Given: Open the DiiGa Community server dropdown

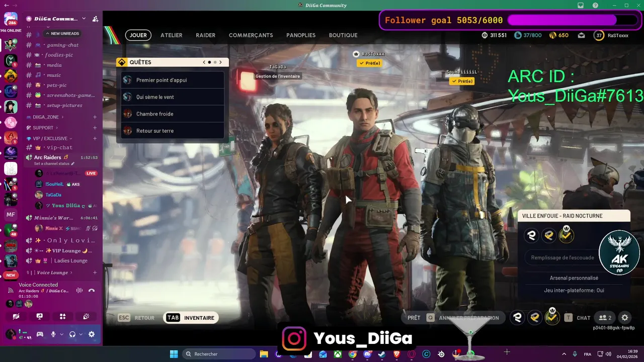Looking at the screenshot, I should tap(84, 19).
